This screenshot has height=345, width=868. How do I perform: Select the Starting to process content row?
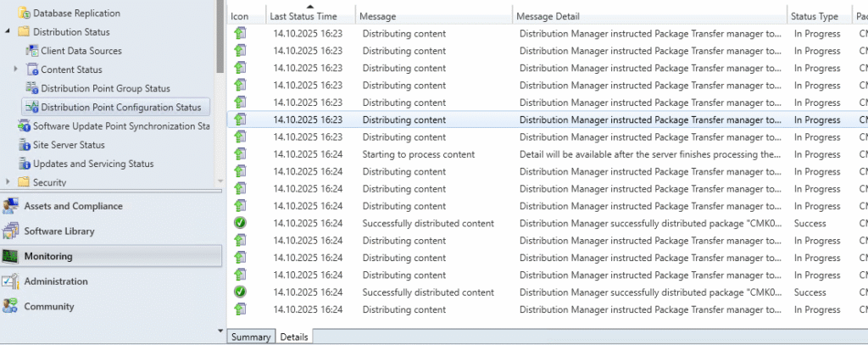point(418,154)
